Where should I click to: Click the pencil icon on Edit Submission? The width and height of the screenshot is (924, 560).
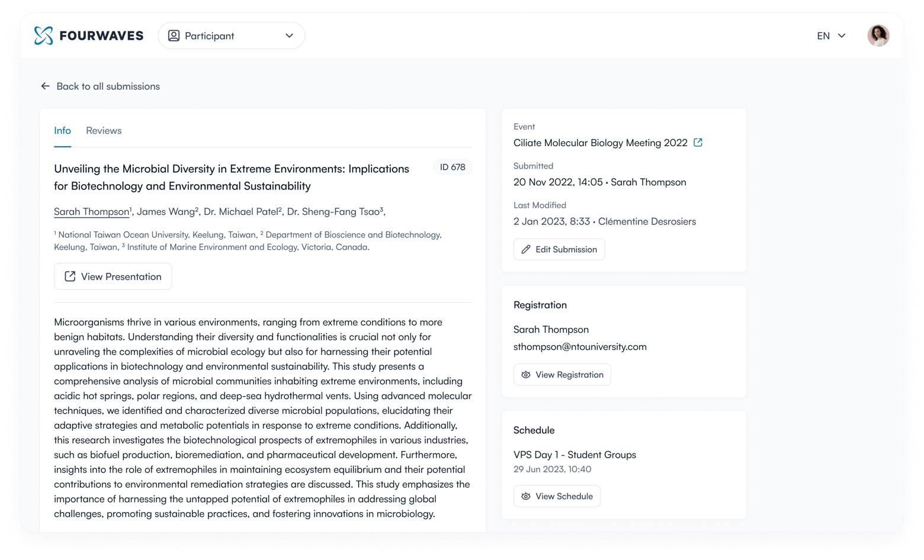coord(526,249)
